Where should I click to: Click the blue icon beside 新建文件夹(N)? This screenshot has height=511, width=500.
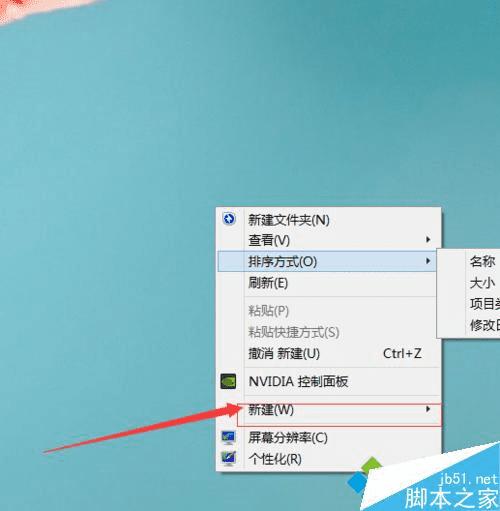click(x=229, y=219)
